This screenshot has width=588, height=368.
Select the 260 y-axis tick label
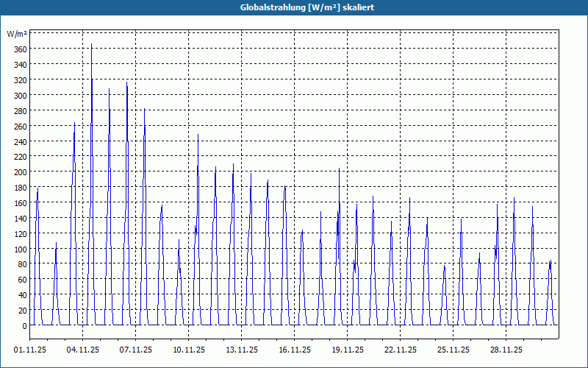(21, 126)
